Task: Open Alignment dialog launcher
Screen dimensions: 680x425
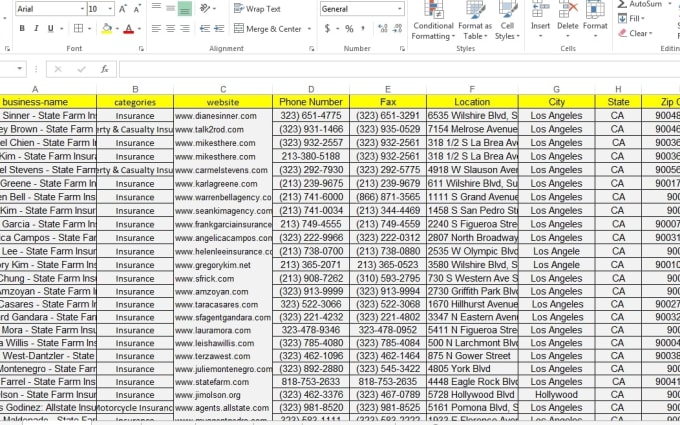Action: coord(311,49)
